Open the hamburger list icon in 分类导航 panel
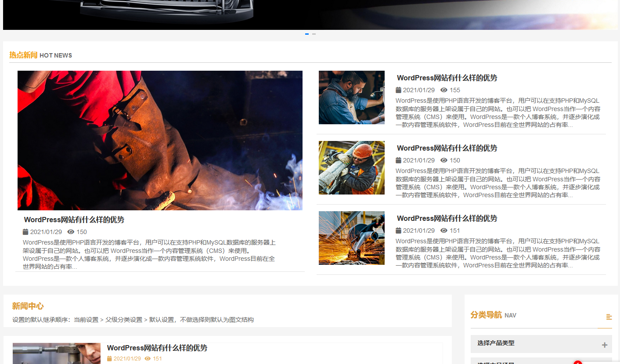 (x=609, y=316)
